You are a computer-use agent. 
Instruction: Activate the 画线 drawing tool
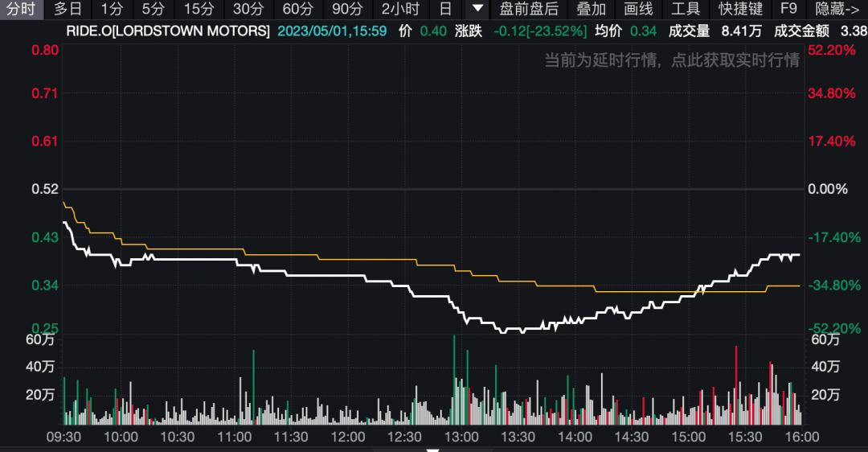(638, 9)
